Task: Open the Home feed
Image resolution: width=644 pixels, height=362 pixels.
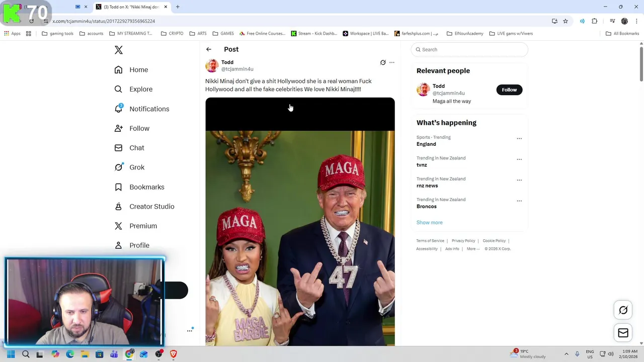Action: coord(131,70)
